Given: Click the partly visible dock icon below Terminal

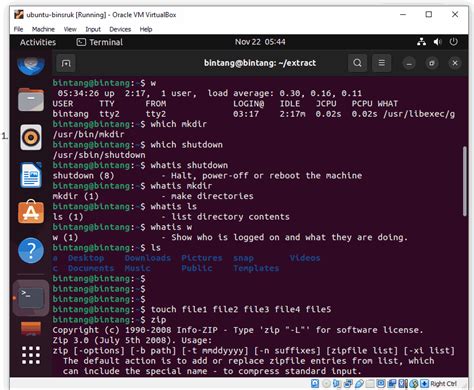Looking at the screenshot, I should (x=31, y=328).
